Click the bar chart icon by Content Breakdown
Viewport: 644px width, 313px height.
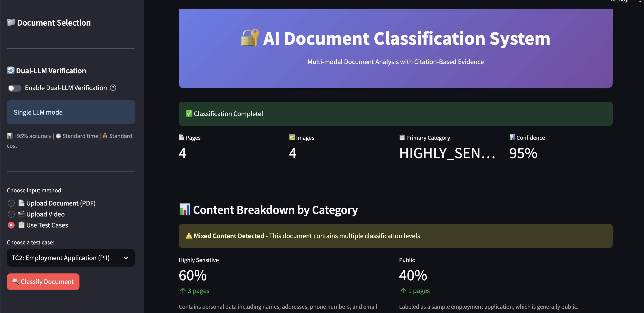click(185, 209)
